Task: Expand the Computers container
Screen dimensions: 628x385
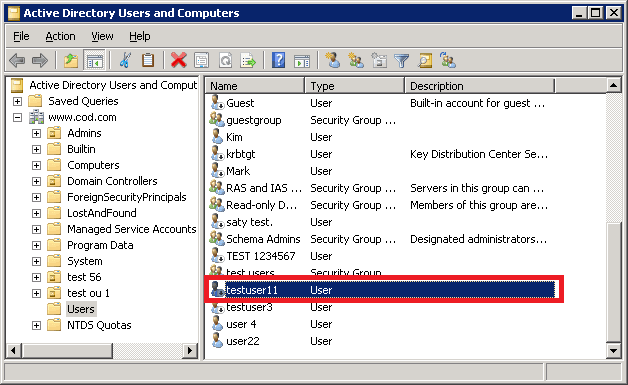Action: (x=36, y=165)
